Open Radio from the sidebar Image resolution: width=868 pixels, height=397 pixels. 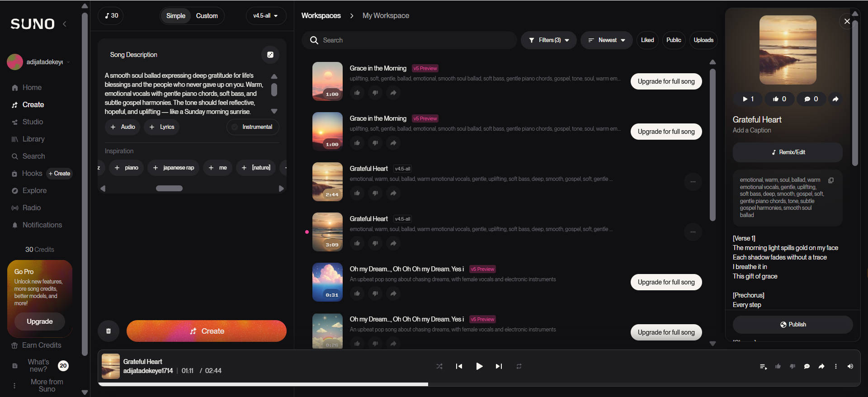click(x=31, y=208)
